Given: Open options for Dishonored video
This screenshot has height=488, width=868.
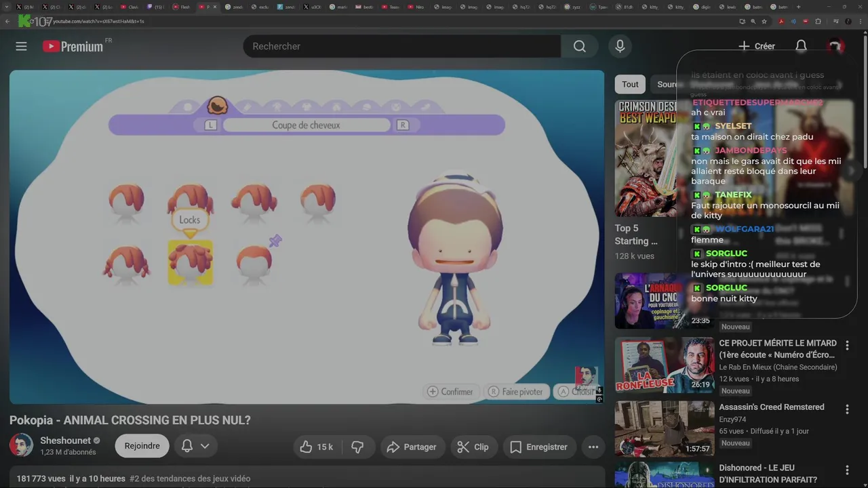Looking at the screenshot, I should click(x=847, y=470).
